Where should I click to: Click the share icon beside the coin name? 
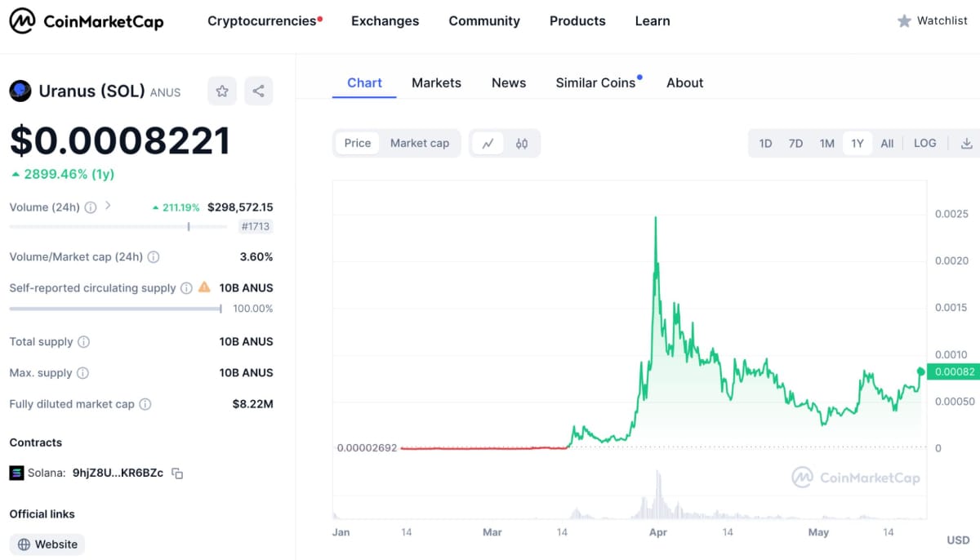click(x=258, y=91)
